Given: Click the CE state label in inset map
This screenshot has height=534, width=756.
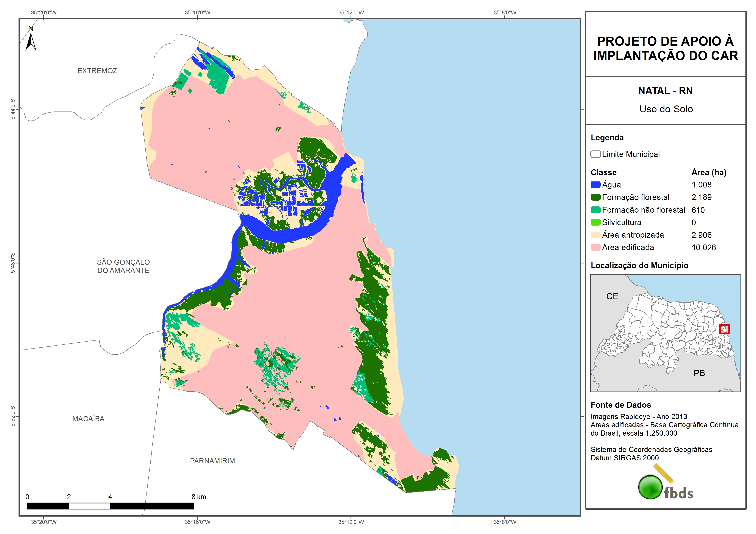Looking at the screenshot, I should click(x=612, y=296).
